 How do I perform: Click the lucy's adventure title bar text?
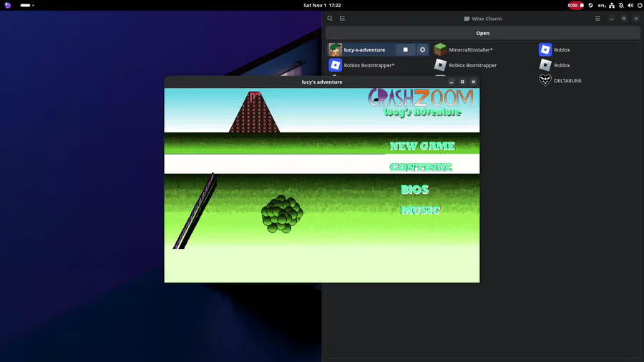click(x=322, y=82)
